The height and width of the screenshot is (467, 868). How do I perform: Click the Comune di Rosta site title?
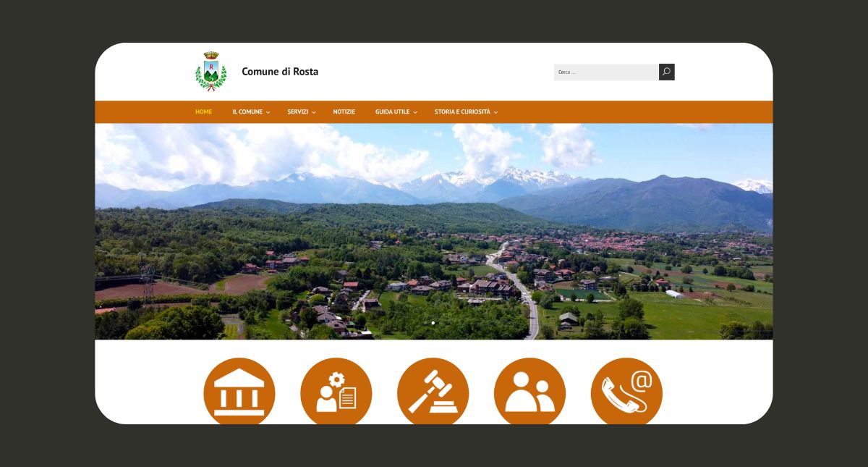tap(280, 72)
